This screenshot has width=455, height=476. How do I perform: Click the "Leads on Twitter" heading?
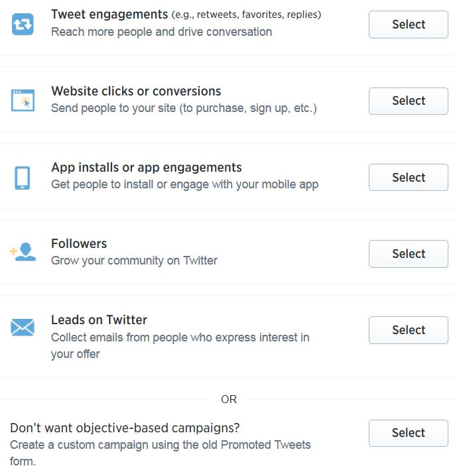(99, 320)
